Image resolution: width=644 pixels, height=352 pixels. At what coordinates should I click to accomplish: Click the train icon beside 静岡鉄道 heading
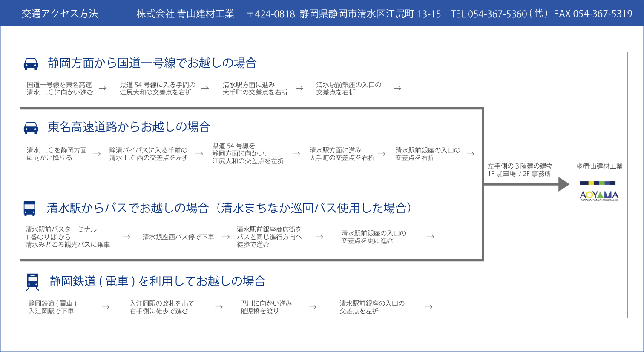click(x=32, y=282)
